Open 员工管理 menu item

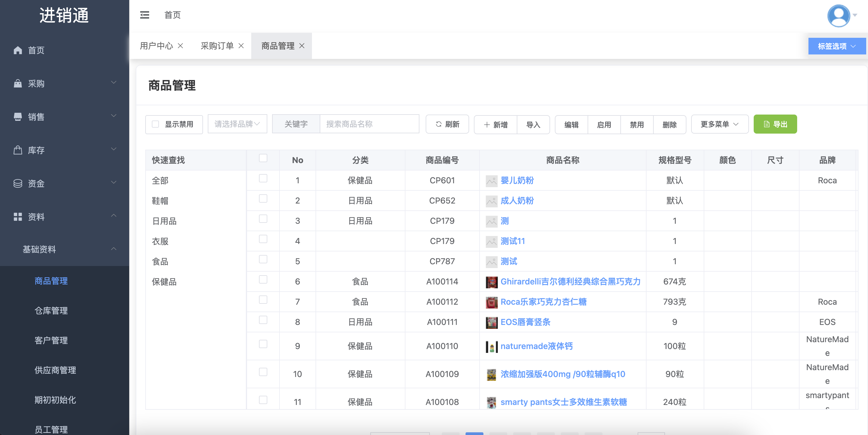coord(51,429)
